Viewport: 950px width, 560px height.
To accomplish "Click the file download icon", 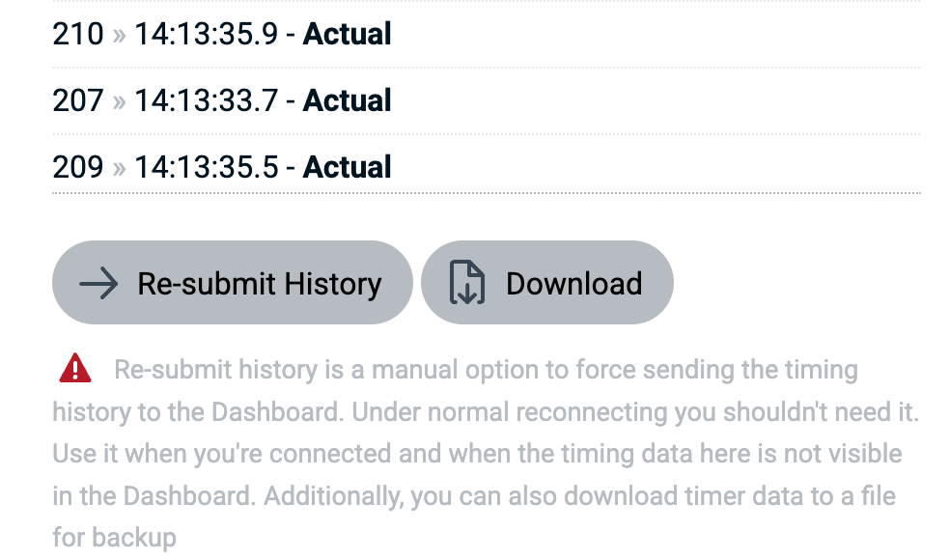I will coord(467,283).
